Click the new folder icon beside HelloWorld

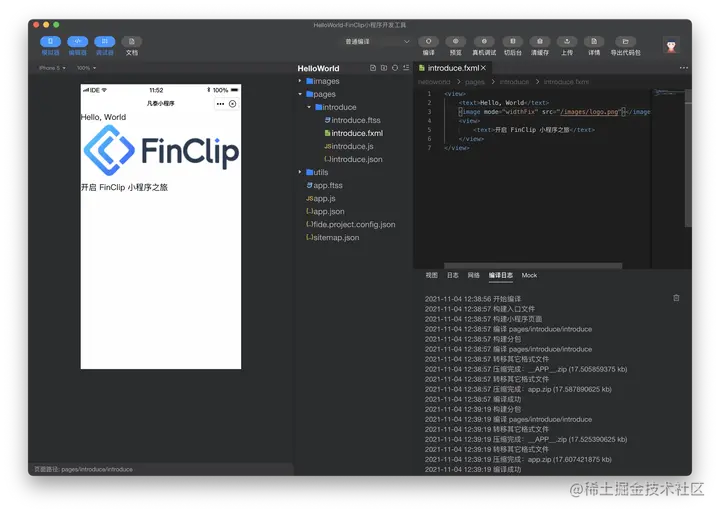coord(384,68)
